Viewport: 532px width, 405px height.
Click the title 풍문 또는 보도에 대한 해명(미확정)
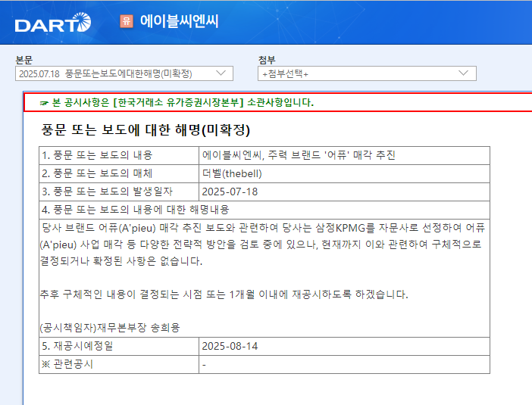click(146, 129)
